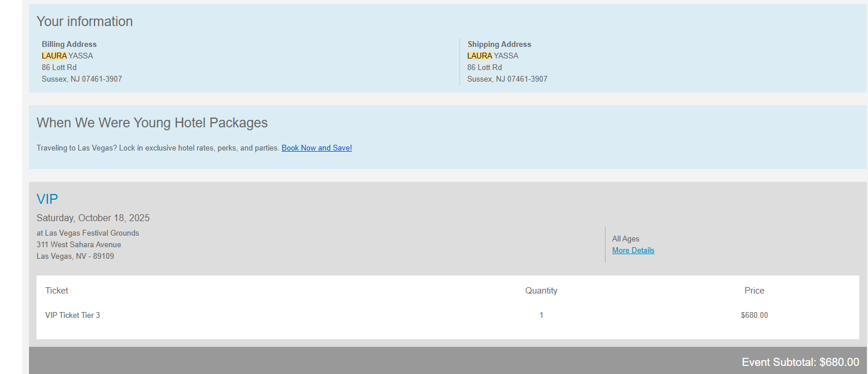
Task: Select the "VIP Ticket Tier 3" row name
Action: pos(72,315)
